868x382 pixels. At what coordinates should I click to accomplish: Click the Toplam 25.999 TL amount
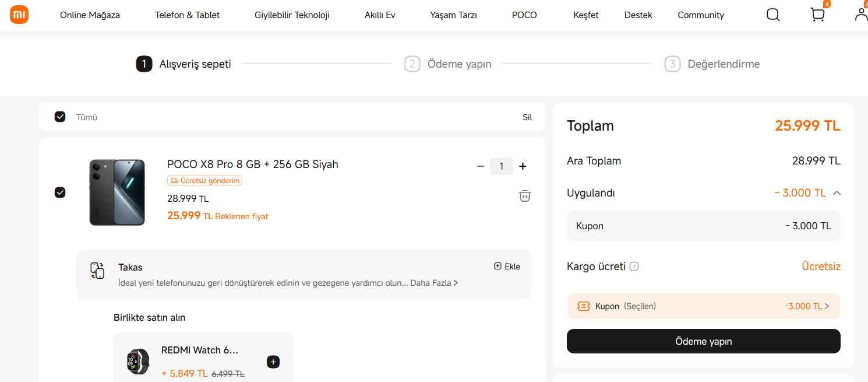[x=807, y=125]
